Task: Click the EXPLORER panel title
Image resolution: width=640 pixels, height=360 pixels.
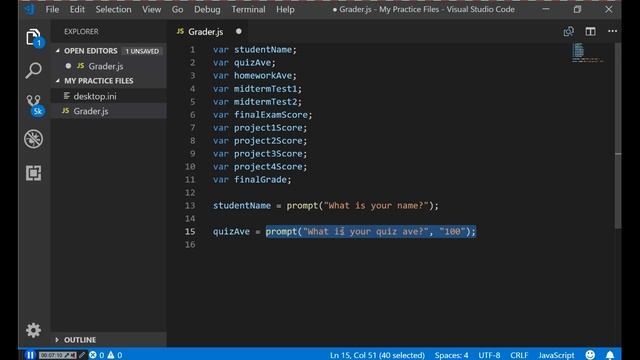Action: click(x=81, y=31)
